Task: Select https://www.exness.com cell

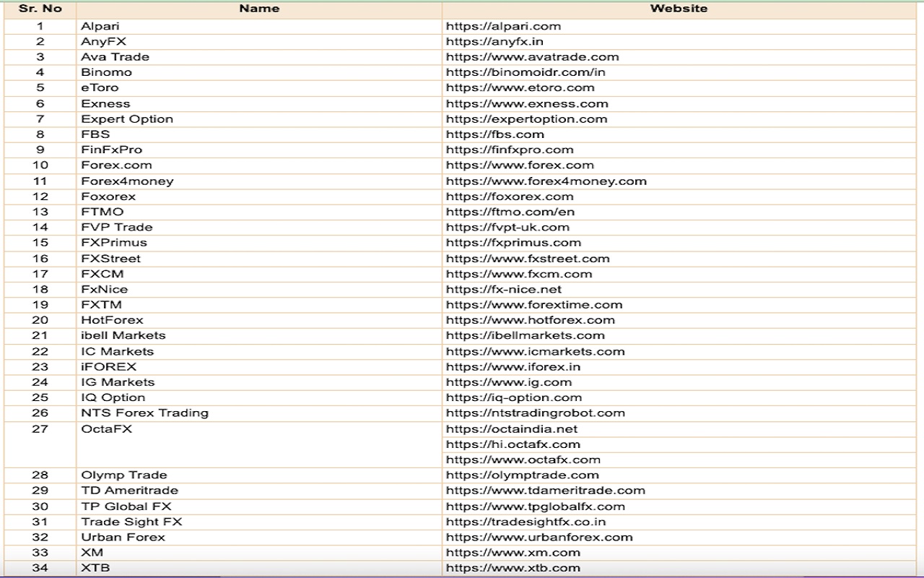Action: (x=679, y=103)
